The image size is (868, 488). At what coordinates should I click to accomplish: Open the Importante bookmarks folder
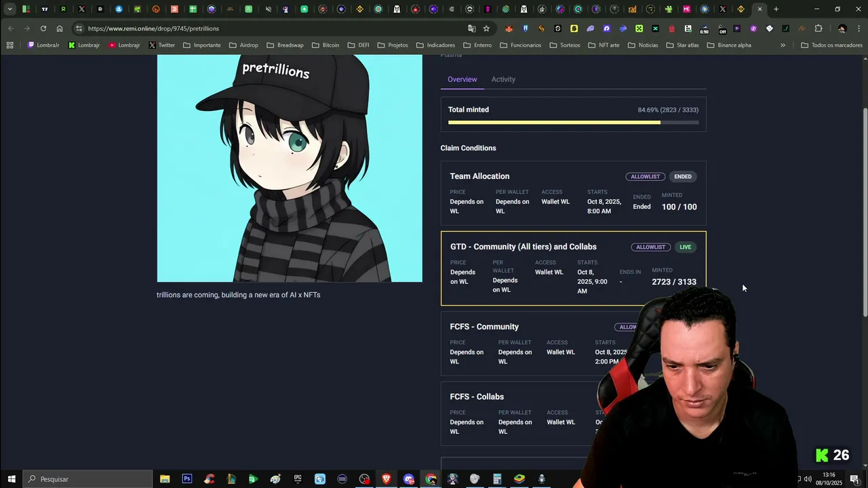pyautogui.click(x=201, y=45)
